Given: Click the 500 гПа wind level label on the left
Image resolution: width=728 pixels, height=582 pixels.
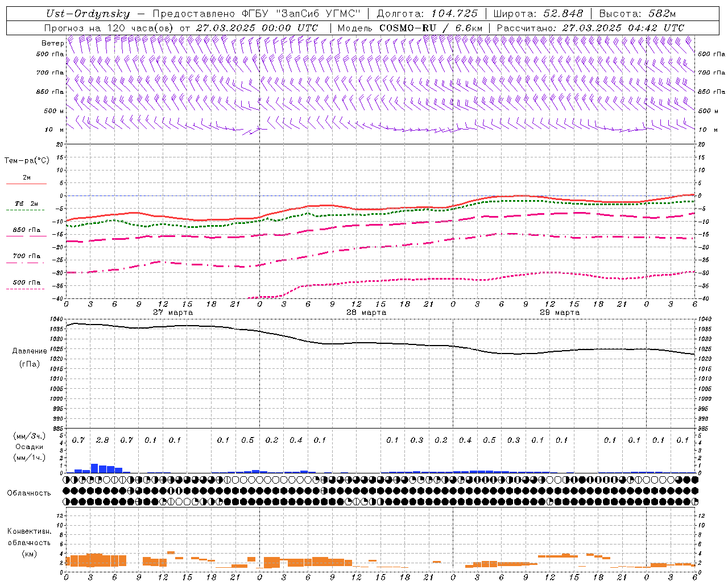Looking at the screenshot, I should point(50,54).
